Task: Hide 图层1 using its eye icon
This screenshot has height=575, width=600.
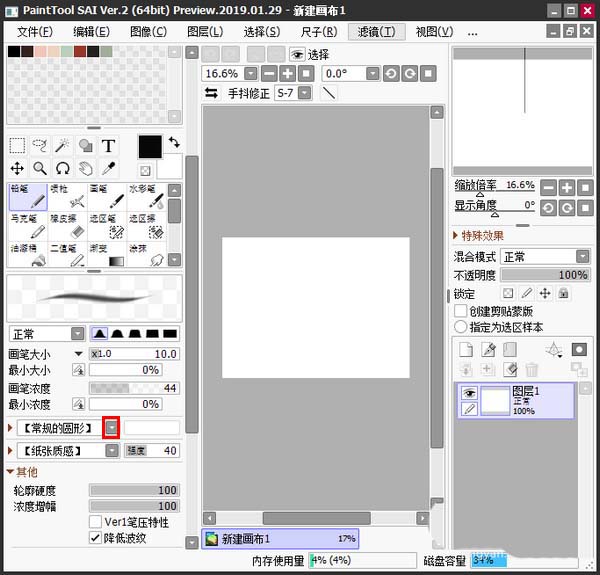Action: point(470,393)
